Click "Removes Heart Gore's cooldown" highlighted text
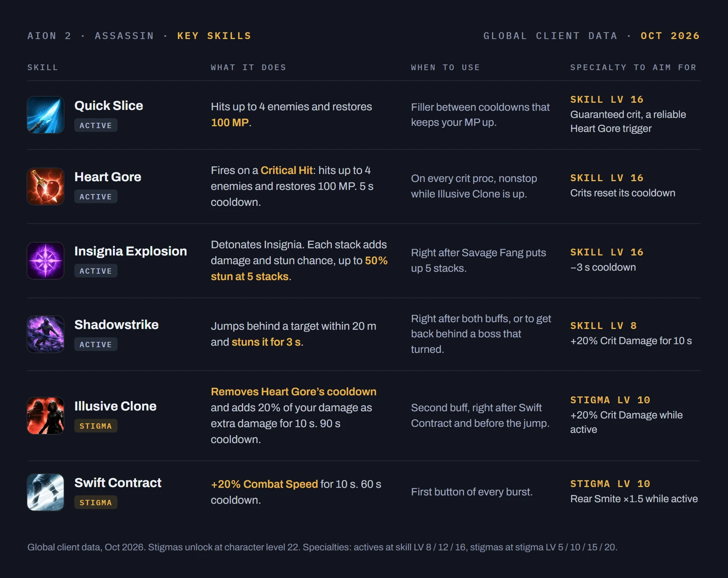 pyautogui.click(x=293, y=392)
